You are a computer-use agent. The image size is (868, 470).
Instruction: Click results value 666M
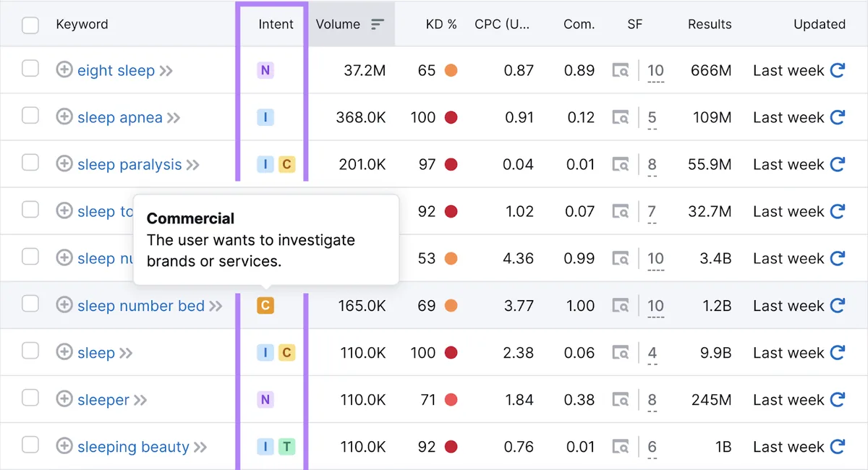711,70
